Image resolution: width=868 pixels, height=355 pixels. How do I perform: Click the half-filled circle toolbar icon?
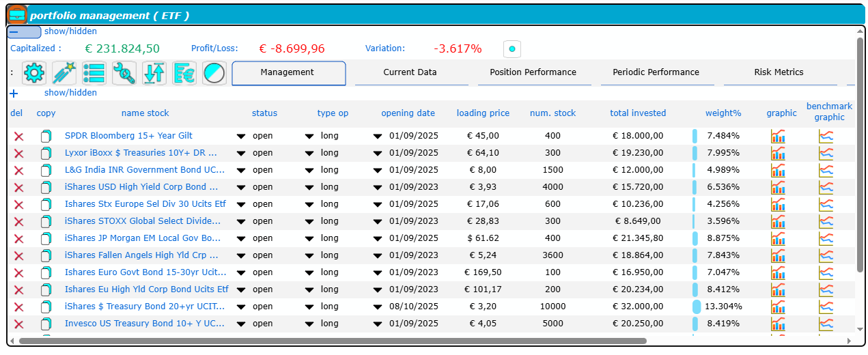(x=214, y=73)
